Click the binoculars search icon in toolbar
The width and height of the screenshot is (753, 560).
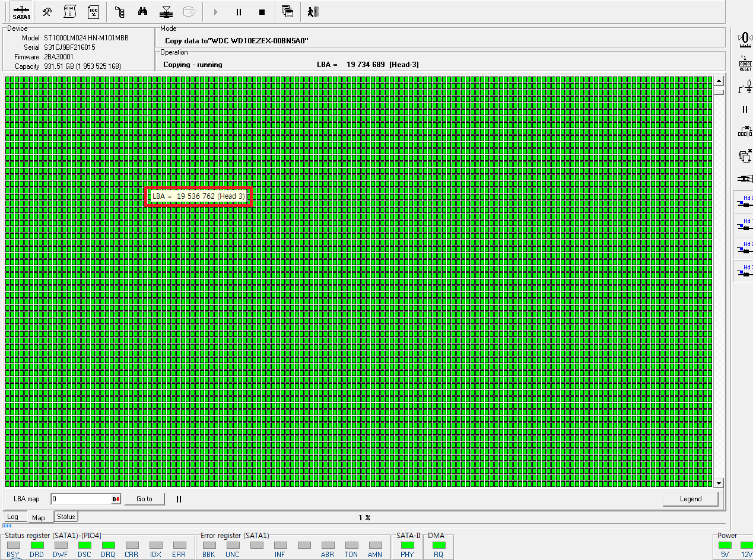[x=142, y=12]
